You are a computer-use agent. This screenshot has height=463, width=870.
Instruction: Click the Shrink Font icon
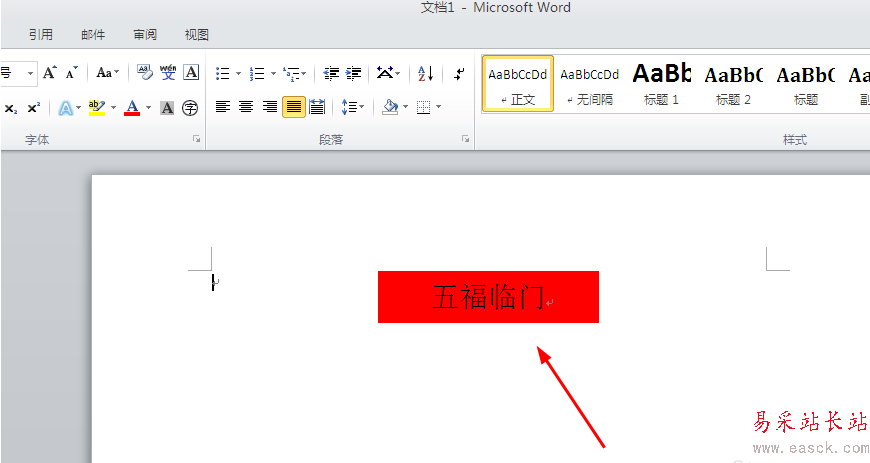(72, 73)
